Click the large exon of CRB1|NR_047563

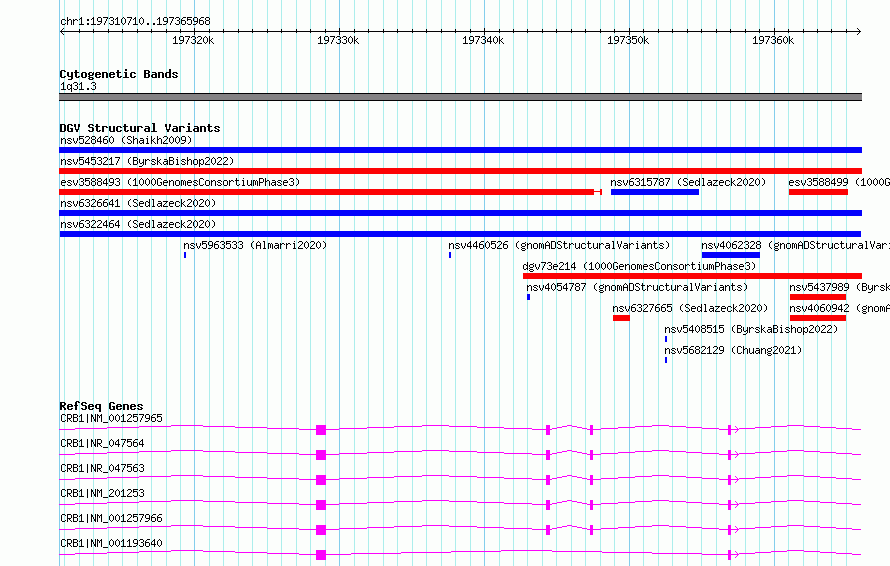(x=321, y=480)
